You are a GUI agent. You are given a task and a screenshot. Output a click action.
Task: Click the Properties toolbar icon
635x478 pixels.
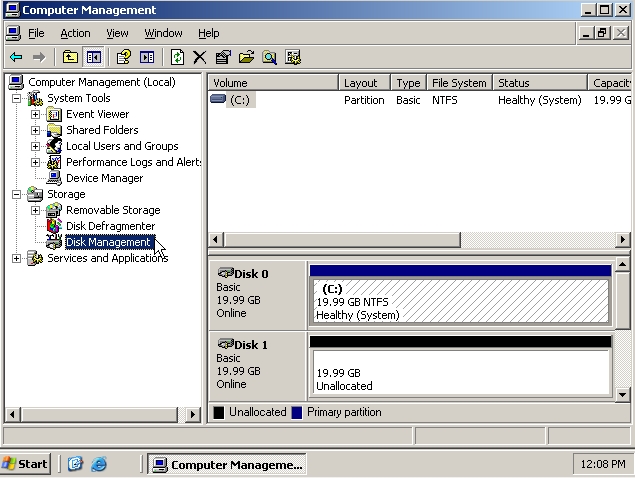[223, 57]
